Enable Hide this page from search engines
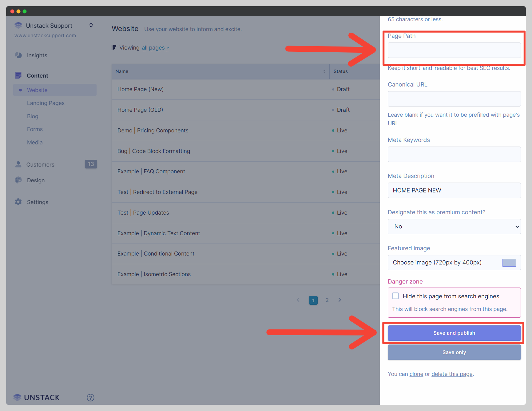 (x=396, y=296)
